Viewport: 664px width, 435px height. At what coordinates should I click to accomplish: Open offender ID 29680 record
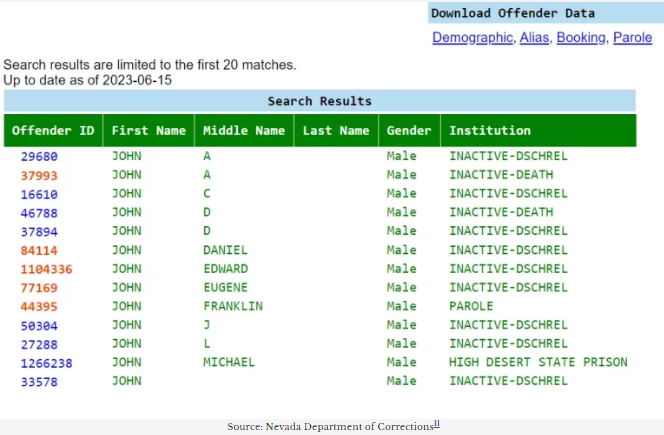pos(37,157)
